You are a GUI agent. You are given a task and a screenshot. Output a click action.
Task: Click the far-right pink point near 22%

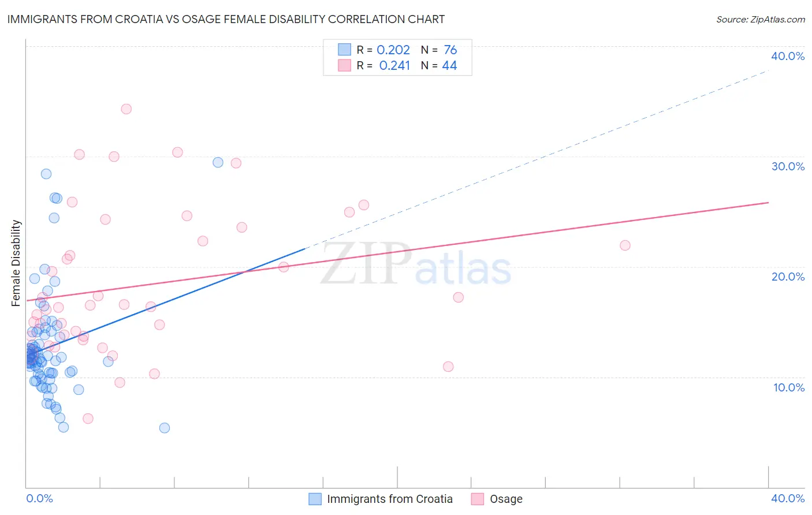(x=625, y=245)
